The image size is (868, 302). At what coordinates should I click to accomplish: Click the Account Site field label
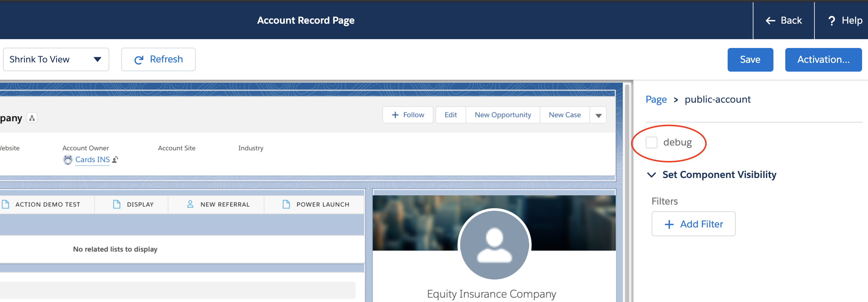click(177, 148)
